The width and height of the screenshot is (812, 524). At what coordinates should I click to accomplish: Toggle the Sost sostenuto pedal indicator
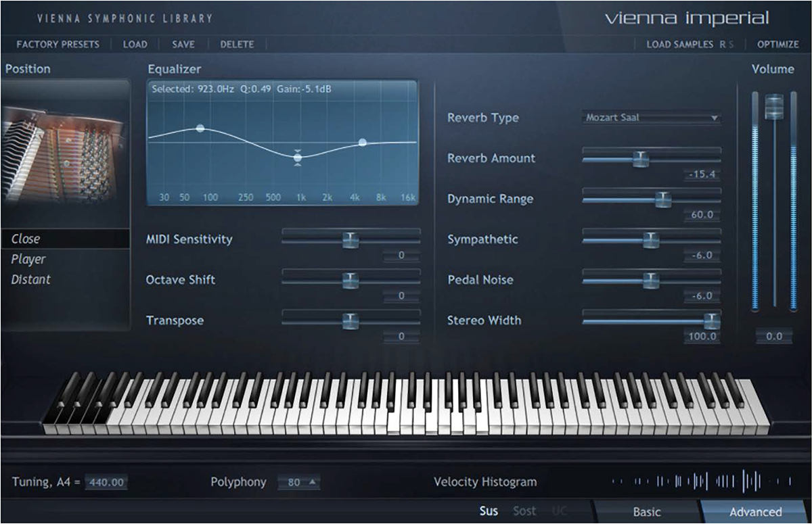click(x=524, y=511)
